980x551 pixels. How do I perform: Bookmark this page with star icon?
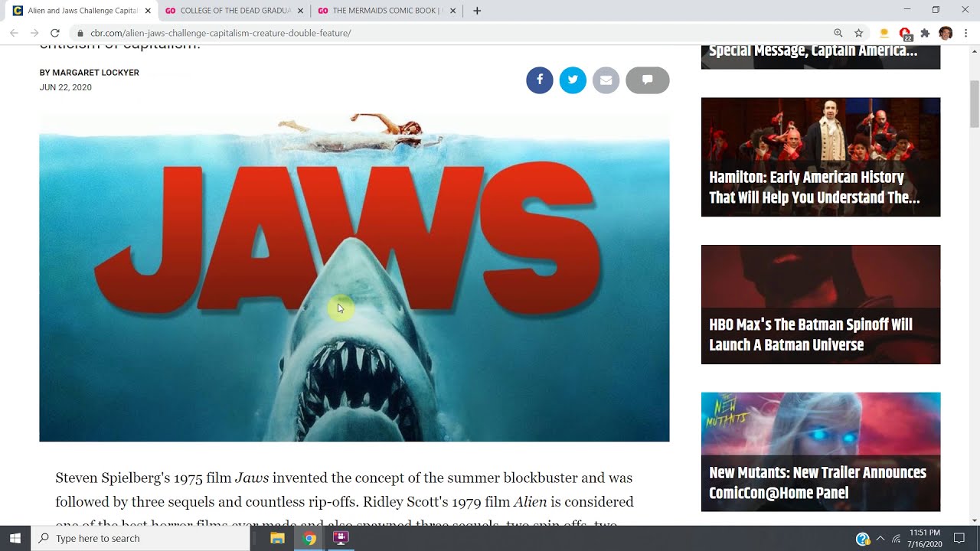[x=859, y=33]
